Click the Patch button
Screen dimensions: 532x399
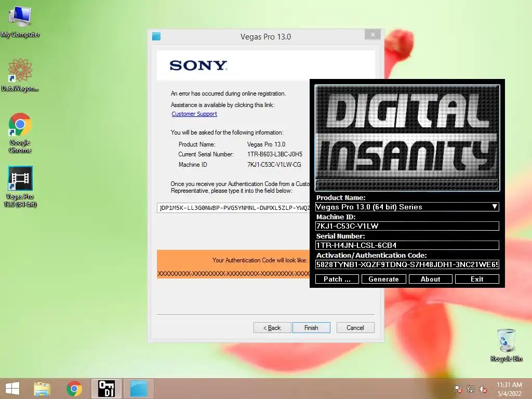pos(337,279)
